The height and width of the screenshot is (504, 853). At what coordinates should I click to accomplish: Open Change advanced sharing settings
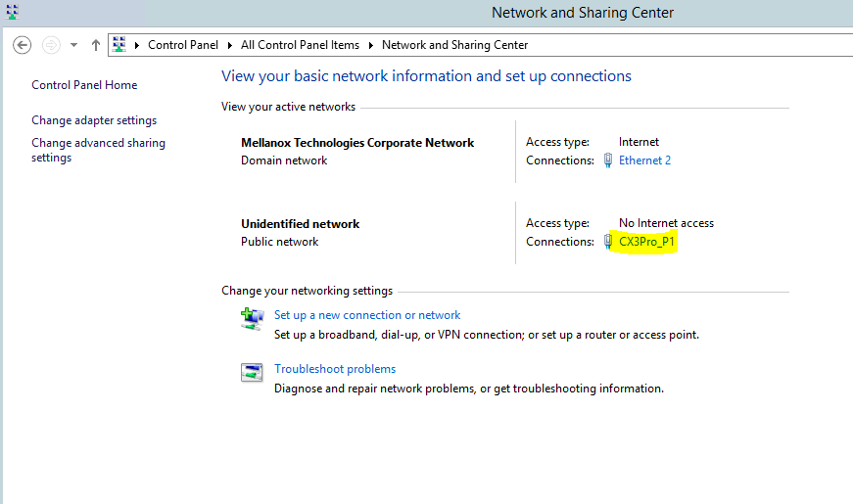click(x=99, y=150)
